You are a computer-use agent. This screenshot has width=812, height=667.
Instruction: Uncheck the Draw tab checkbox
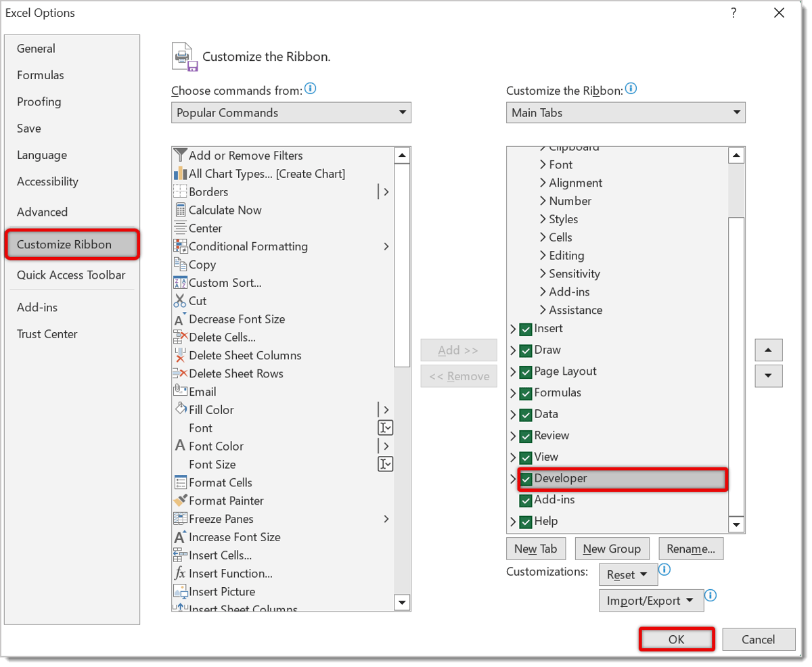[526, 351]
